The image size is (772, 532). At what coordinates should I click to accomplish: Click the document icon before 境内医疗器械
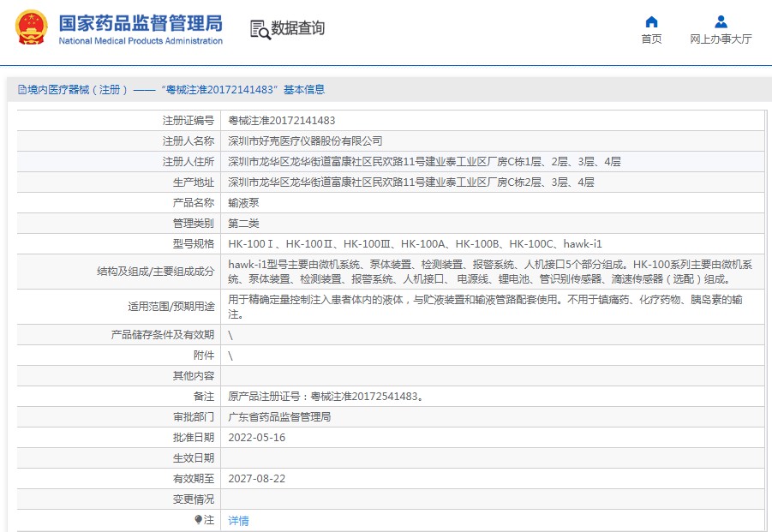coord(21,90)
